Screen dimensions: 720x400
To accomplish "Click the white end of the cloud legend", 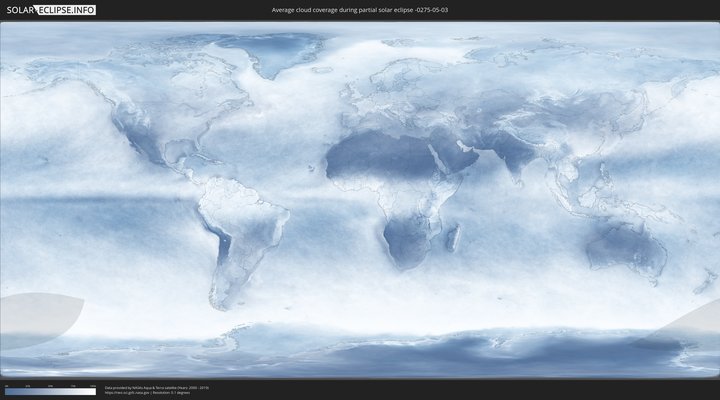I will (x=92, y=392).
